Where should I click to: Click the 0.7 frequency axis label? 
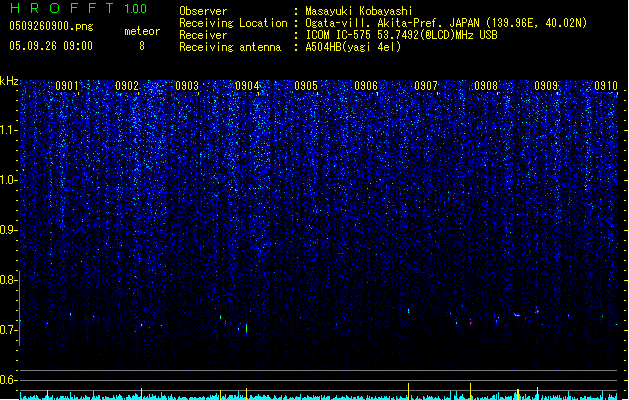tap(8, 330)
